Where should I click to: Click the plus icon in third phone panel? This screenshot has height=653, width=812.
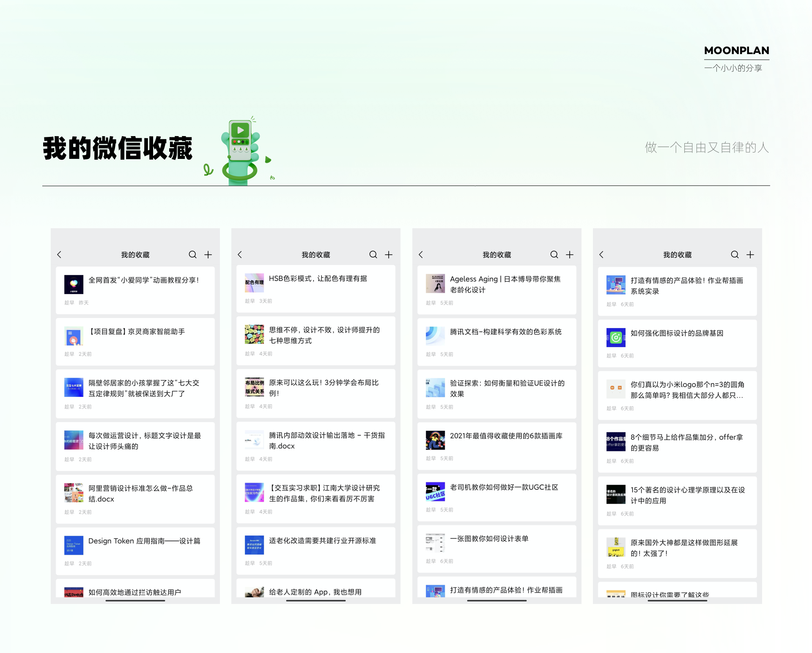point(570,254)
